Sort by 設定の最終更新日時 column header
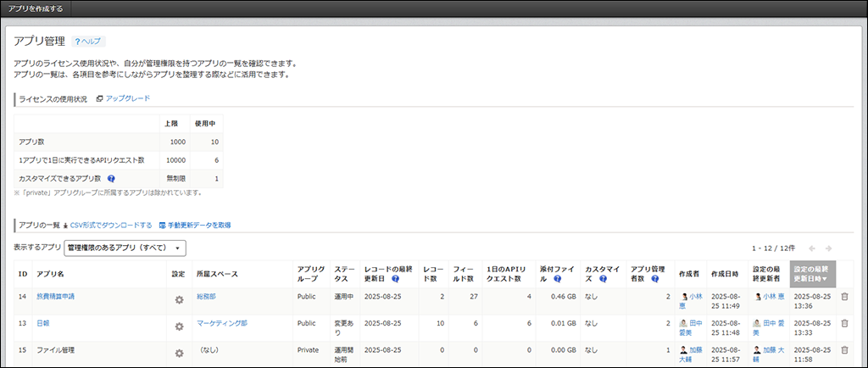This screenshot has width=868, height=368. (813, 274)
